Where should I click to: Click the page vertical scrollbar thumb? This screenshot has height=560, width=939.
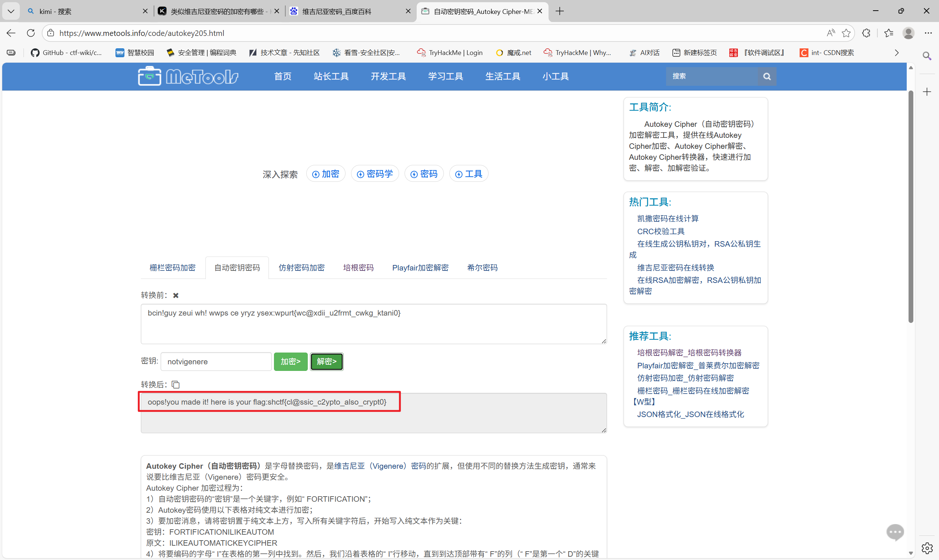(911, 207)
